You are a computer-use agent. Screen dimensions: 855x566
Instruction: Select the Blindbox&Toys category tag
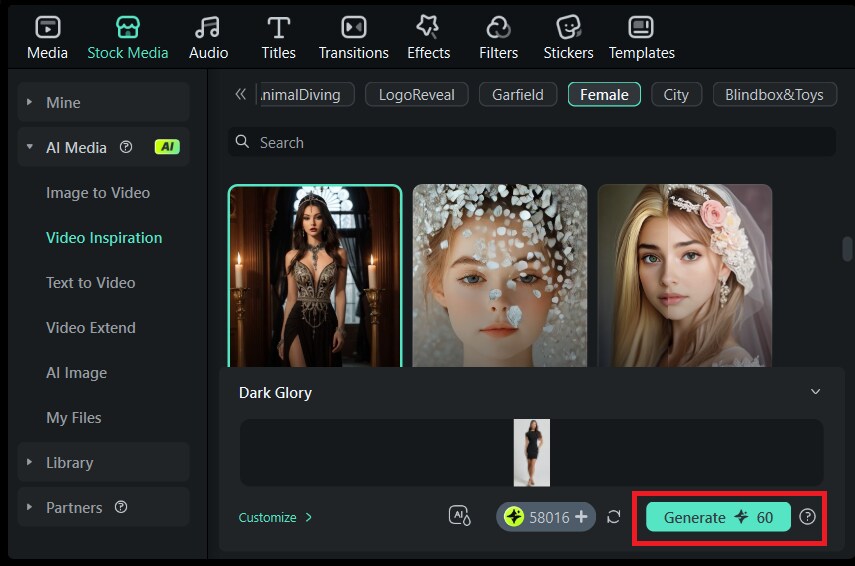pos(774,95)
